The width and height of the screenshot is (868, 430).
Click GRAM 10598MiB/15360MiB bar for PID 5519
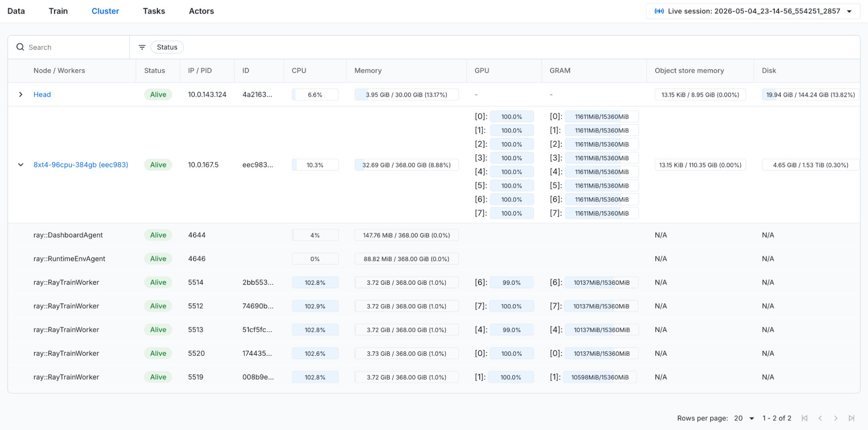600,377
